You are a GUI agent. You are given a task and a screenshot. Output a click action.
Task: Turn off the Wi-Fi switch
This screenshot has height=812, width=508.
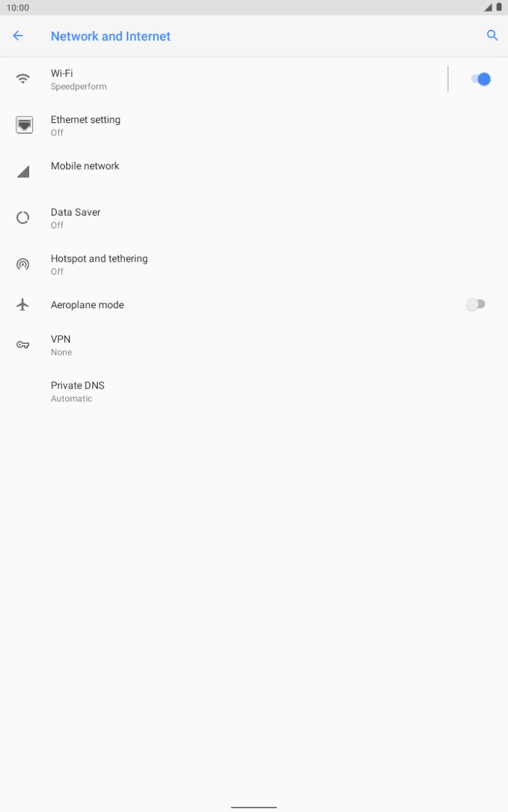[481, 79]
